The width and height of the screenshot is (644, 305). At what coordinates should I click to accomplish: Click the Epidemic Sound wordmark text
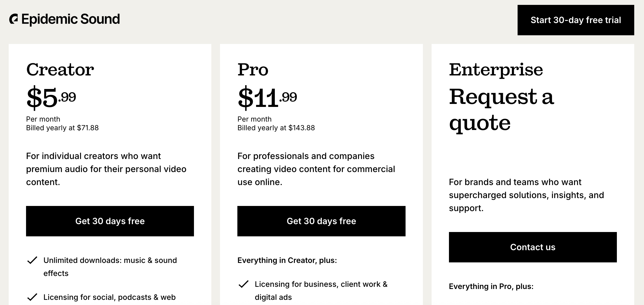point(71,19)
